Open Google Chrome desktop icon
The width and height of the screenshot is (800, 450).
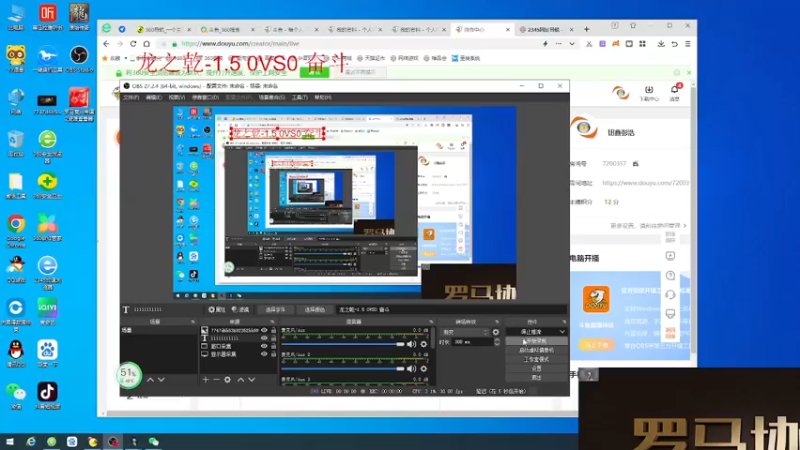[16, 230]
